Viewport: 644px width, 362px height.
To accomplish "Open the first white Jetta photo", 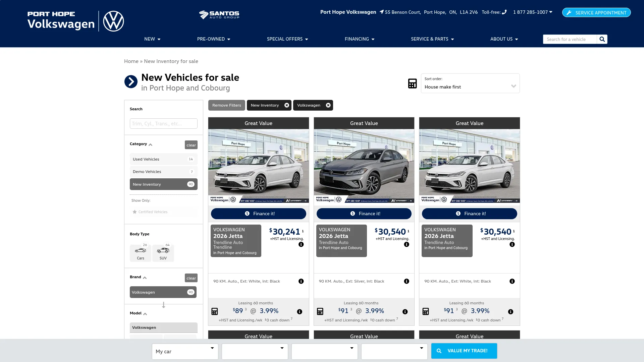I will (259, 166).
